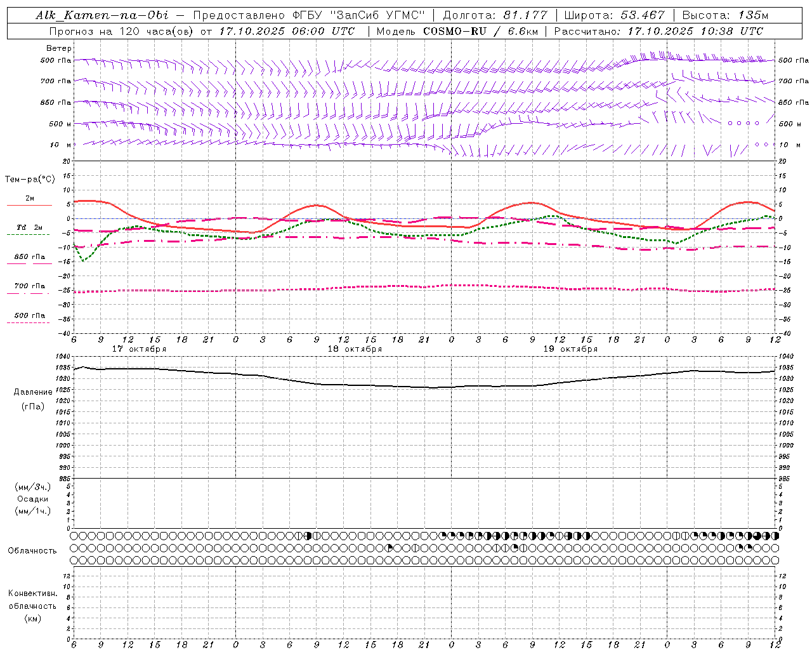The width and height of the screenshot is (812, 650).
Task: Click the Высота: 135м field
Action: point(725,15)
